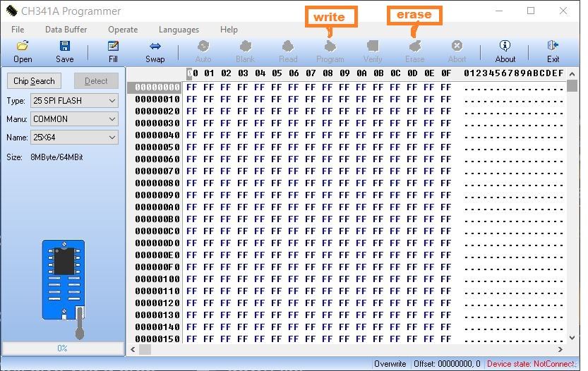Click the Save floppy disk icon
The width and height of the screenshot is (588, 371).
(x=65, y=47)
